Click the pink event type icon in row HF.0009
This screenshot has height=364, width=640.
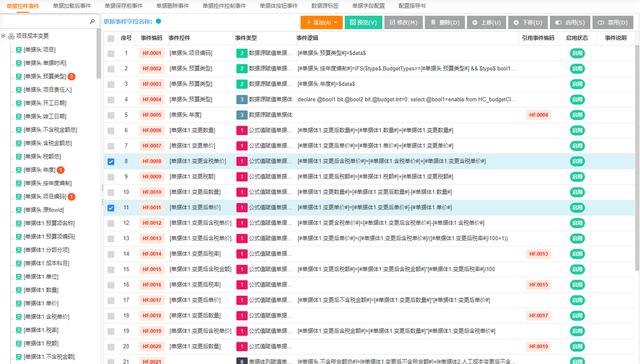[242, 177]
